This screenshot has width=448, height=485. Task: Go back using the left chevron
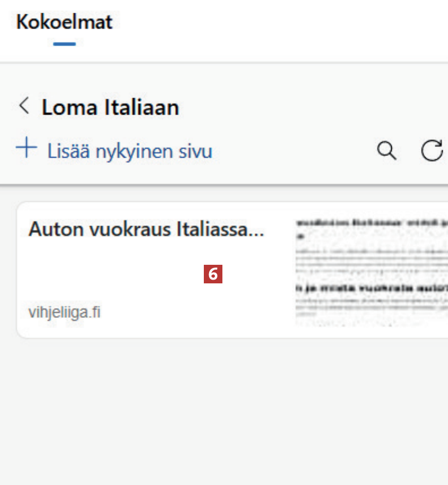coord(24,106)
